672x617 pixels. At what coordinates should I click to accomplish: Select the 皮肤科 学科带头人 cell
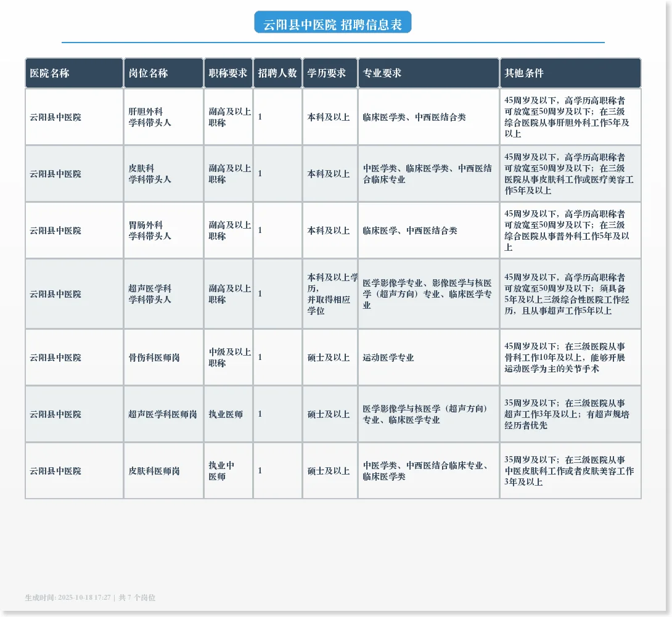pos(163,174)
